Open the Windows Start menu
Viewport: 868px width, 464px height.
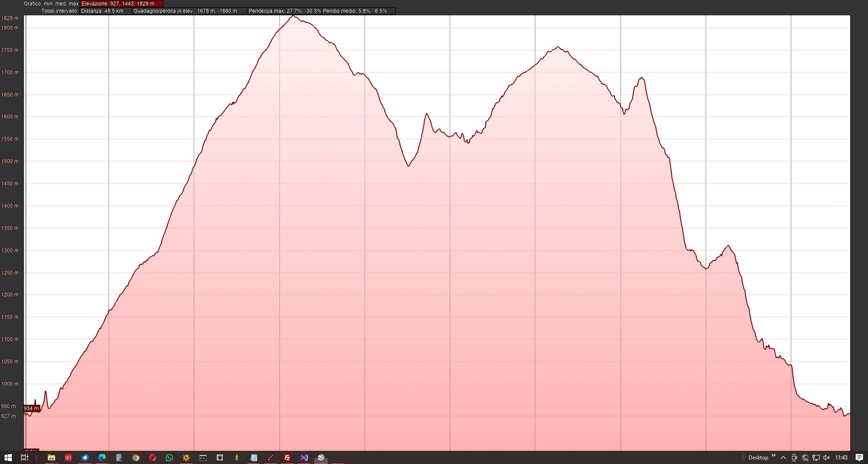pos(8,458)
